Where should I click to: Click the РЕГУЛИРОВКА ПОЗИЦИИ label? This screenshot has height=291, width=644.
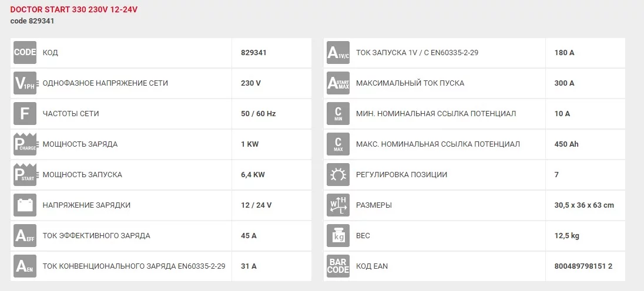[x=402, y=175]
